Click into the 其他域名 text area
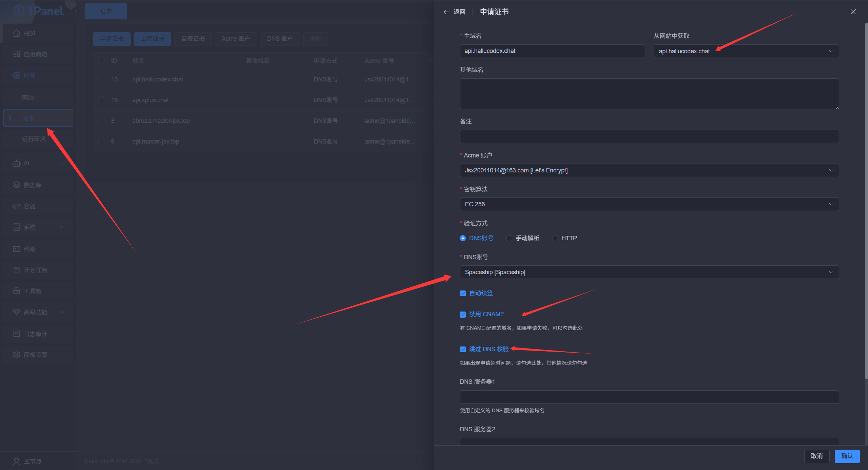 coord(649,94)
